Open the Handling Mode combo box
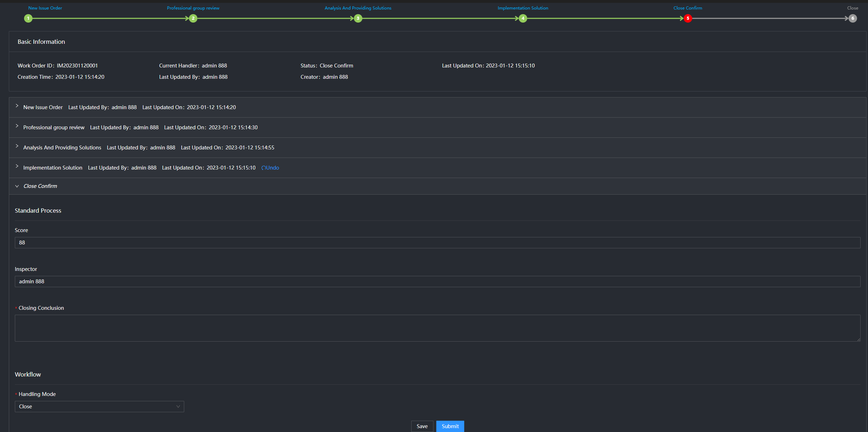The width and height of the screenshot is (868, 432). pyautogui.click(x=99, y=407)
